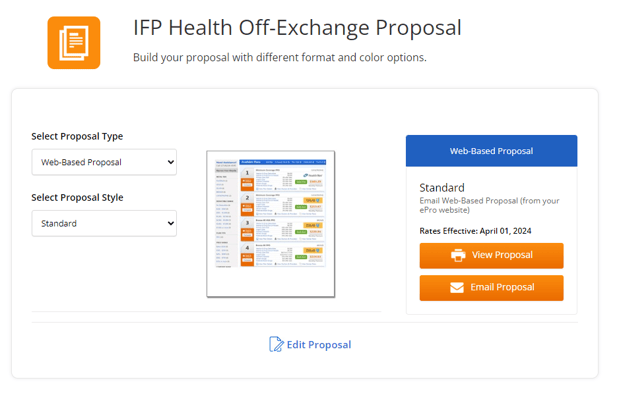Click the blue Web-Based Proposal panel header
Image resolution: width=619 pixels, height=395 pixels.
491,151
